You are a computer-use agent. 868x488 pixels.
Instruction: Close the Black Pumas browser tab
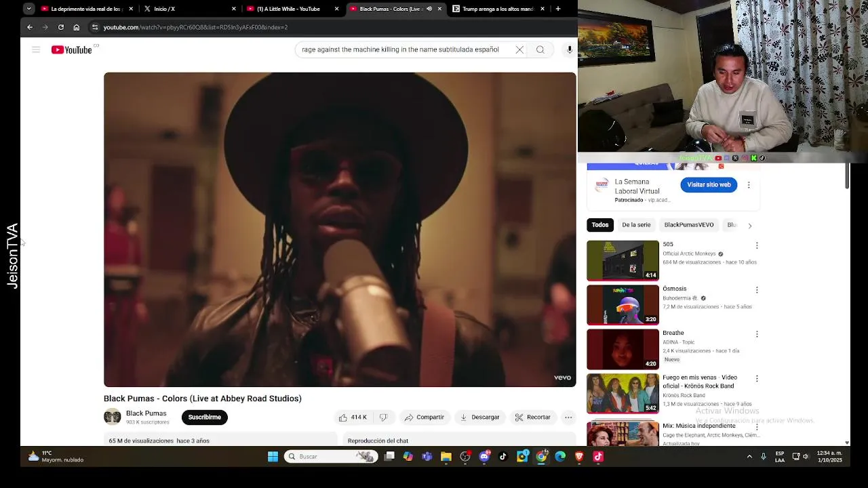(x=439, y=9)
